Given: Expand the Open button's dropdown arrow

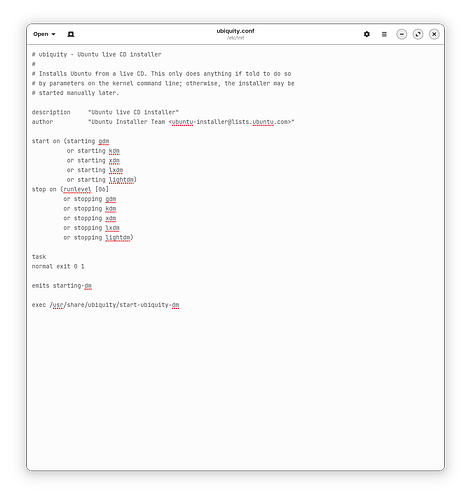Looking at the screenshot, I should click(53, 34).
